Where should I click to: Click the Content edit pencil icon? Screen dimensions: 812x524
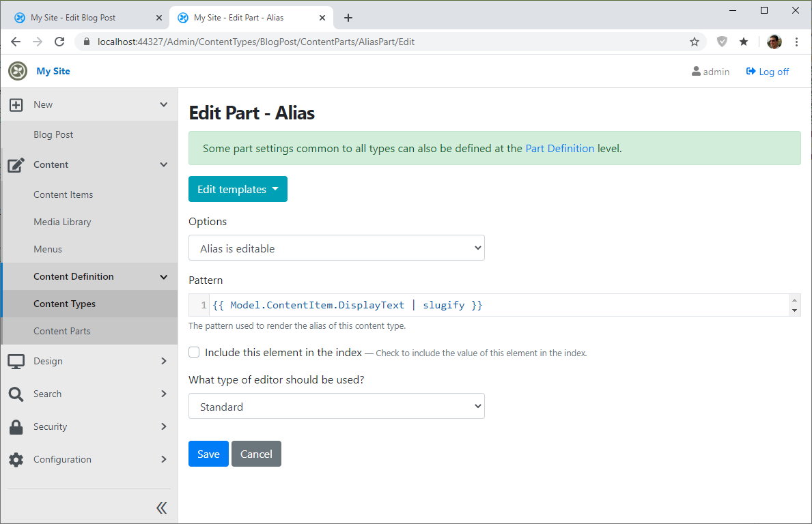16,165
